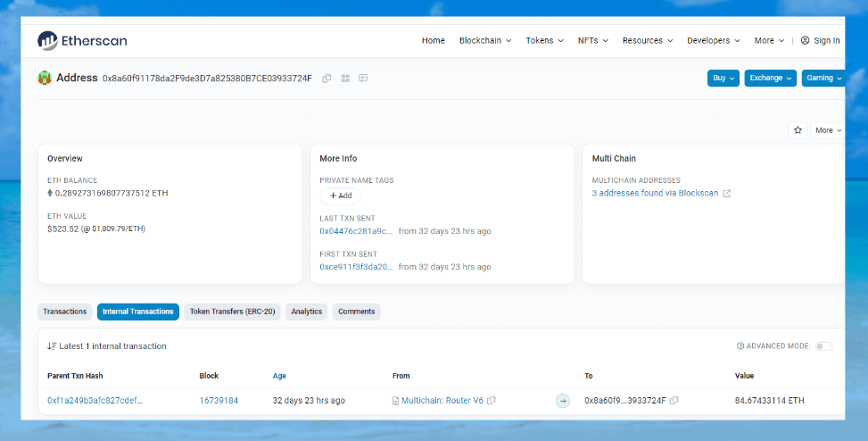The height and width of the screenshot is (441, 868).
Task: Click Sign In link
Action: point(820,40)
